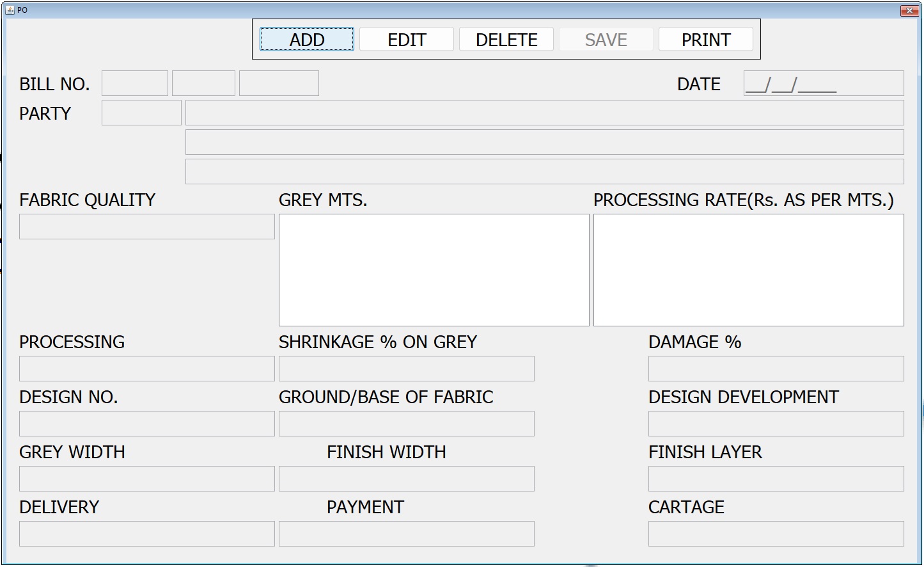Click the FINISH WIDTH input field
The height and width of the screenshot is (567, 924).
[x=406, y=479]
